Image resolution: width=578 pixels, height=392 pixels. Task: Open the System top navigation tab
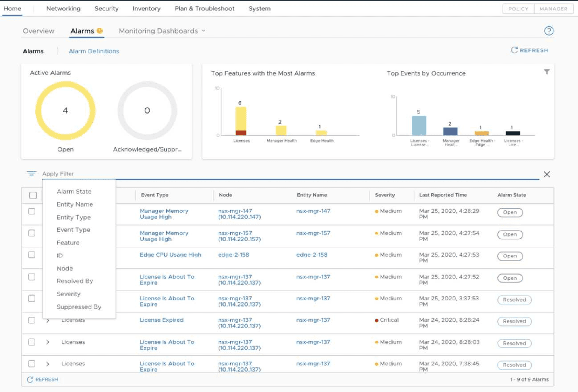point(260,8)
